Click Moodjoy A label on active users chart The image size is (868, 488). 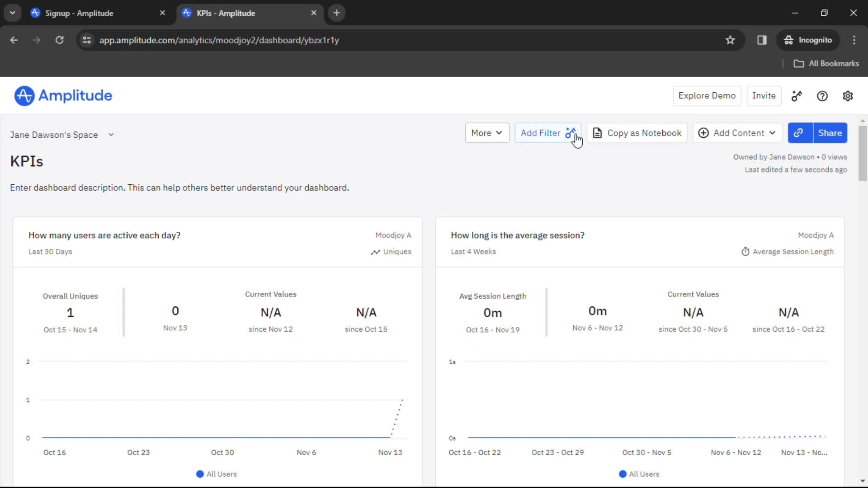[393, 235]
